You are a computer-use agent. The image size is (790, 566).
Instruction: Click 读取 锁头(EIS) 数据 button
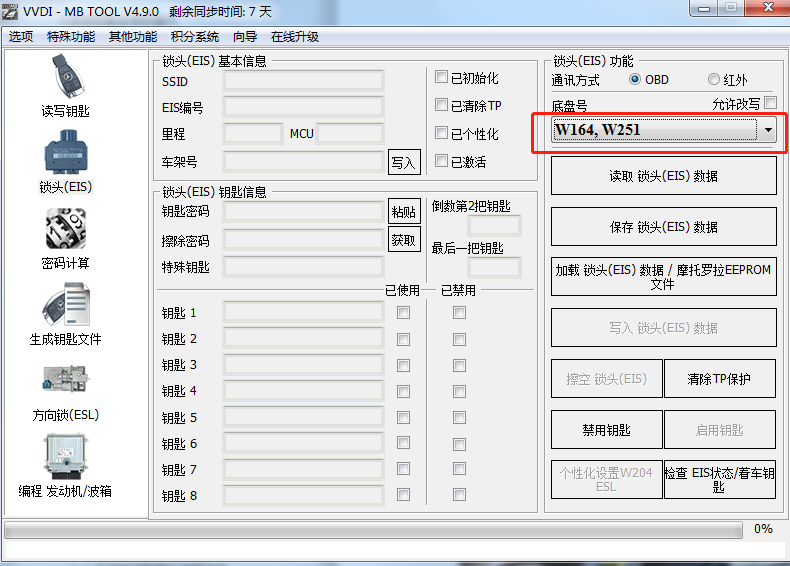point(664,176)
